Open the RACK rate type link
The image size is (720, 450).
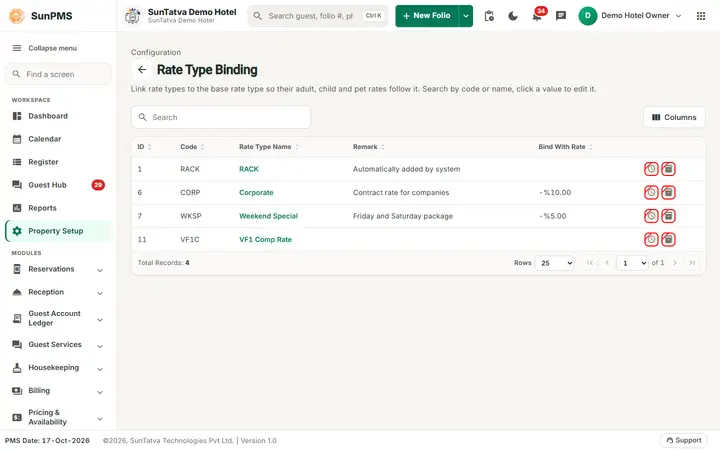coord(249,169)
